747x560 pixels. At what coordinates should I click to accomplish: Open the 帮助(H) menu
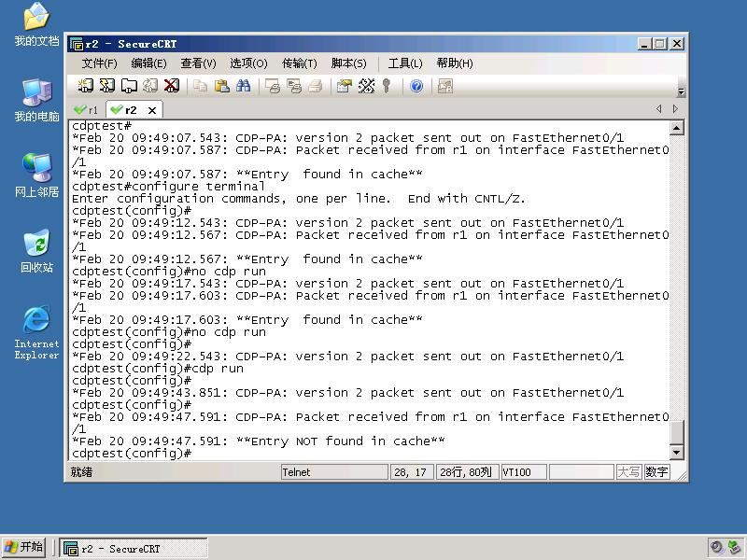[x=455, y=63]
